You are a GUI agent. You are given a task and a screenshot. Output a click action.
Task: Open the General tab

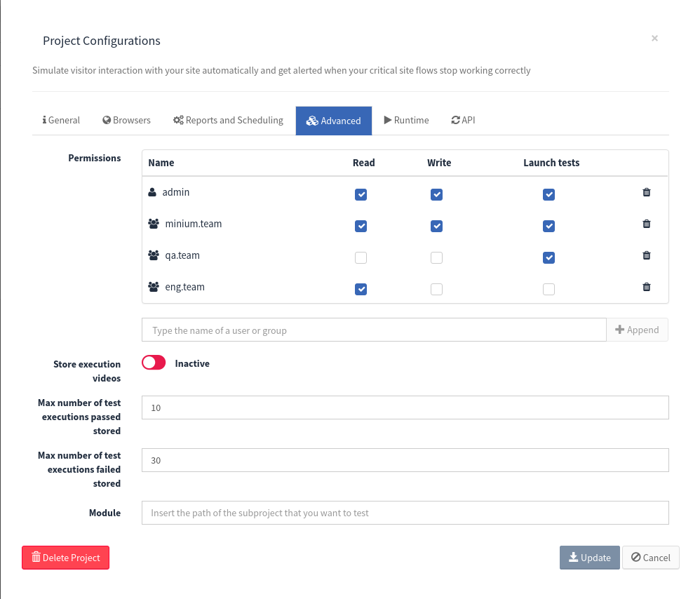click(61, 120)
